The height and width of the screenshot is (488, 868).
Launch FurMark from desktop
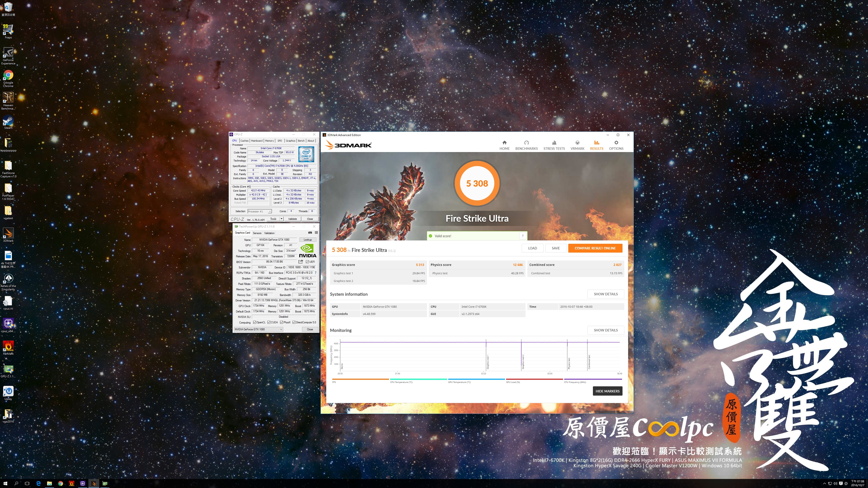tap(8, 348)
